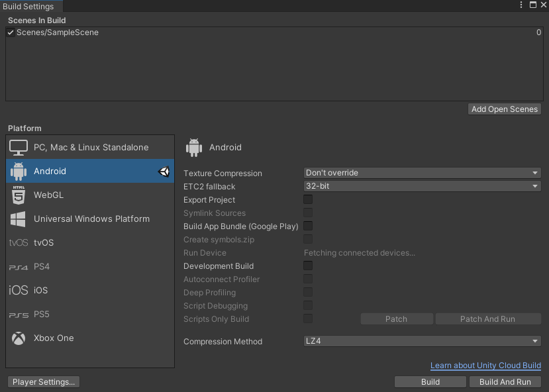Viewport: 549px width, 392px height.
Task: Click the large Android icon in settings header
Action: tap(194, 148)
